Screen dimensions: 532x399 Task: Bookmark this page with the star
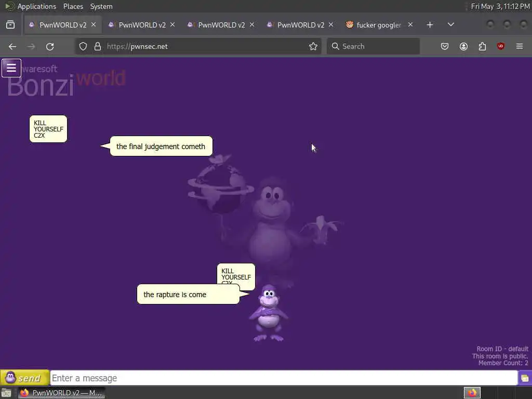click(x=313, y=46)
